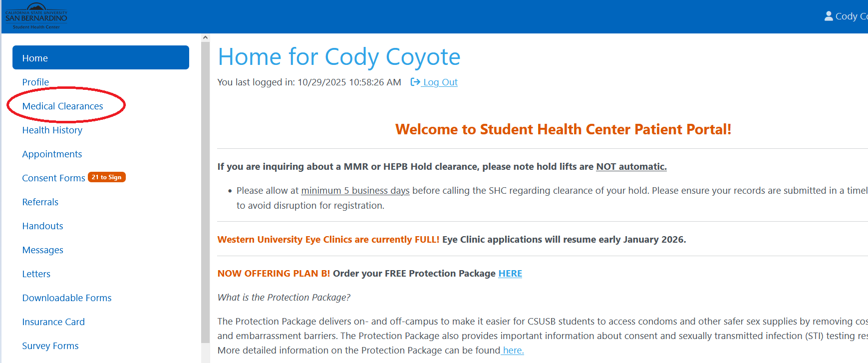The width and height of the screenshot is (868, 363).
Task: View the Referrals page
Action: 40,202
